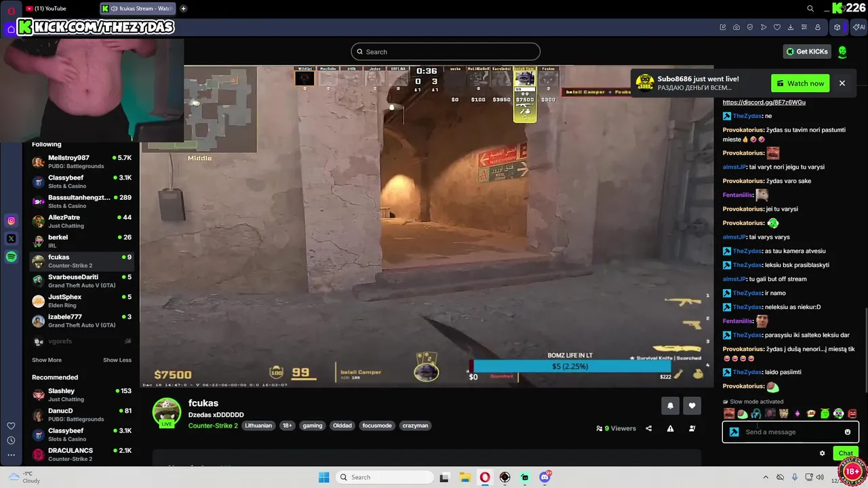Screen dimensions: 868x488
Task: Click the Send a message input field
Action: [x=790, y=432]
